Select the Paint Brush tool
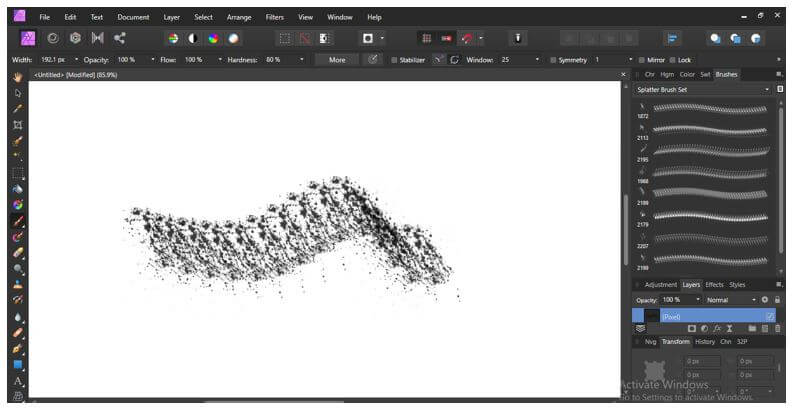This screenshot has width=800, height=408. (18, 221)
